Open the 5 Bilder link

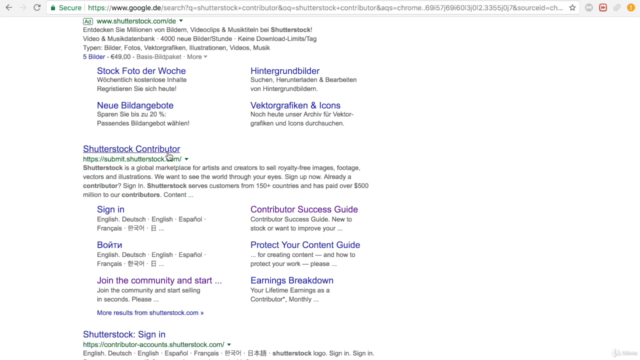click(94, 57)
